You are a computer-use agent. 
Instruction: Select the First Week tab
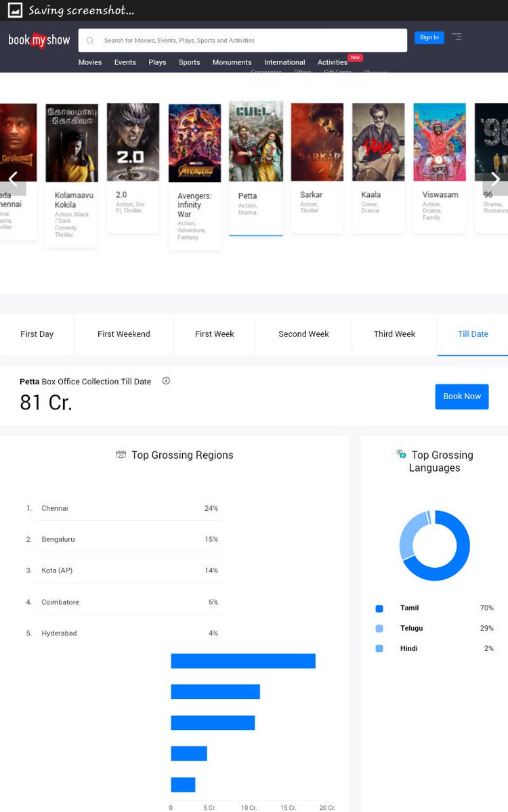pyautogui.click(x=215, y=334)
